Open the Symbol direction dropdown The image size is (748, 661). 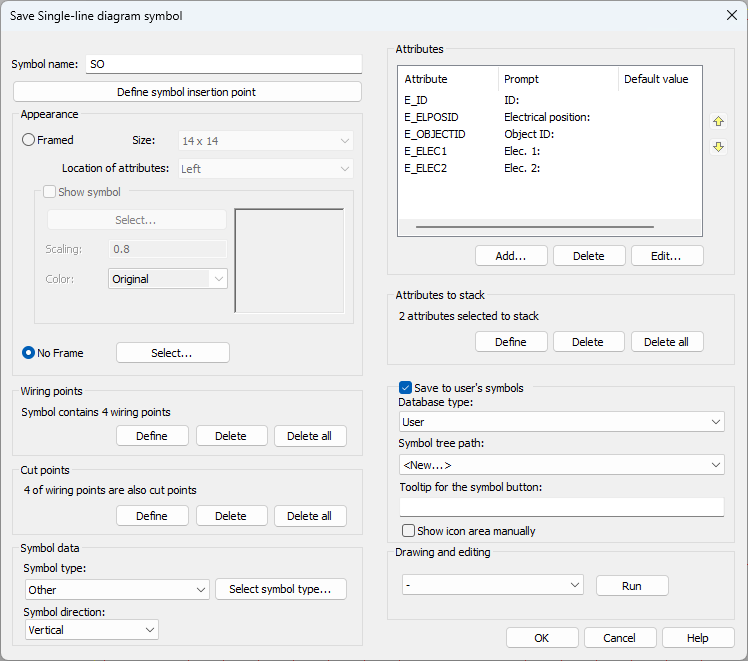point(91,630)
